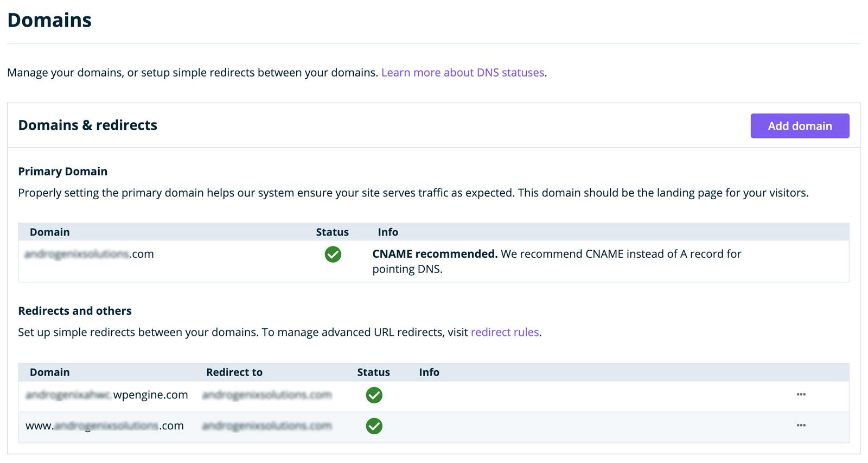Open Learn more about DNS statuses link
Image resolution: width=868 pixels, height=463 pixels.
463,73
